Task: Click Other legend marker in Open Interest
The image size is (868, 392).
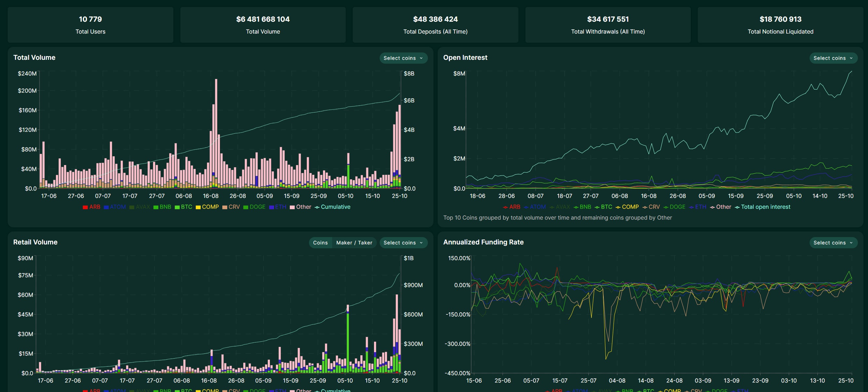Action: point(712,207)
